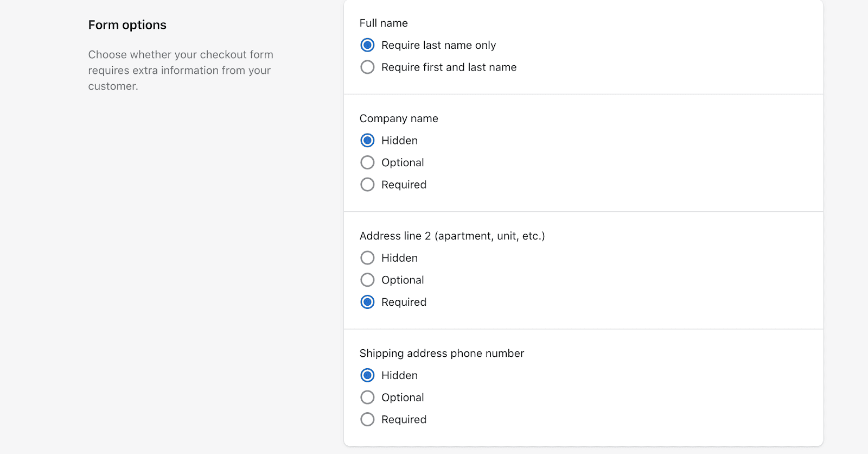Click the "Form options" heading

127,24
